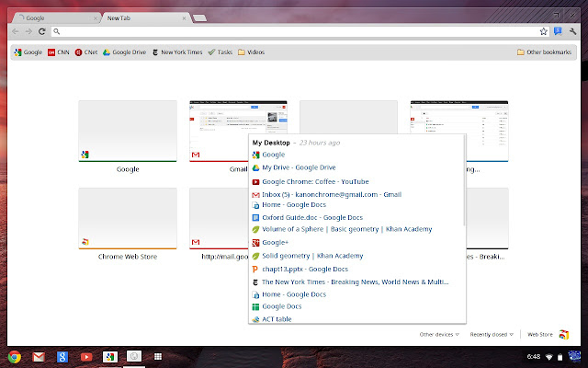Screen dimensions: 588x368
Task: Open Inbox (5) Gmail link
Action: click(332, 194)
